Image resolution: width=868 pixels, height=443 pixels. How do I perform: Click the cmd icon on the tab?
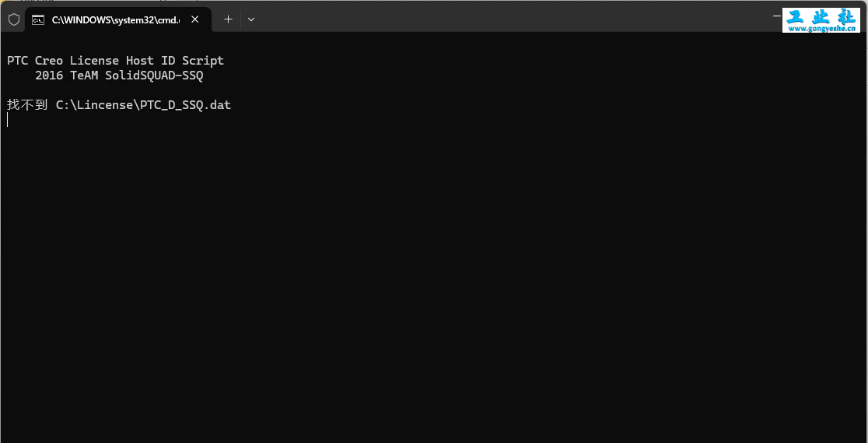pos(38,20)
